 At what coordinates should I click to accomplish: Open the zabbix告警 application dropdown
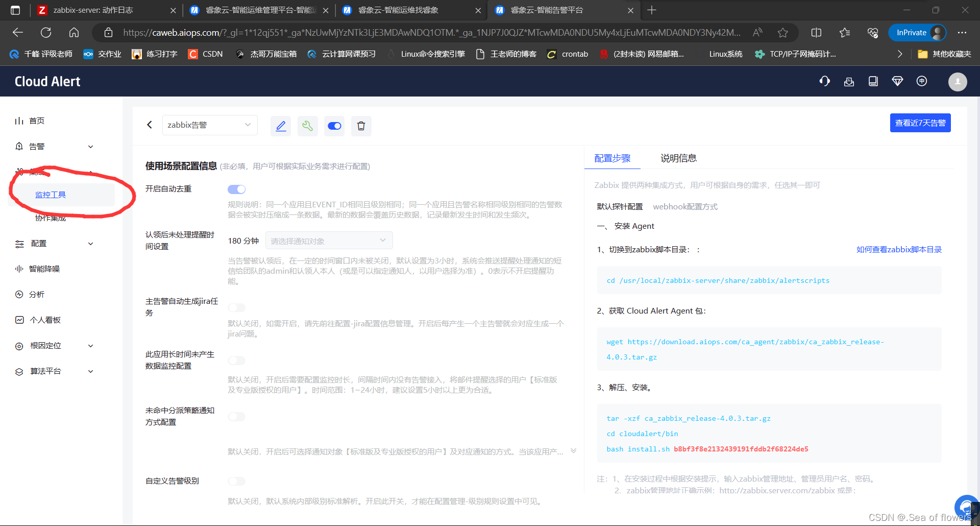[x=210, y=125]
